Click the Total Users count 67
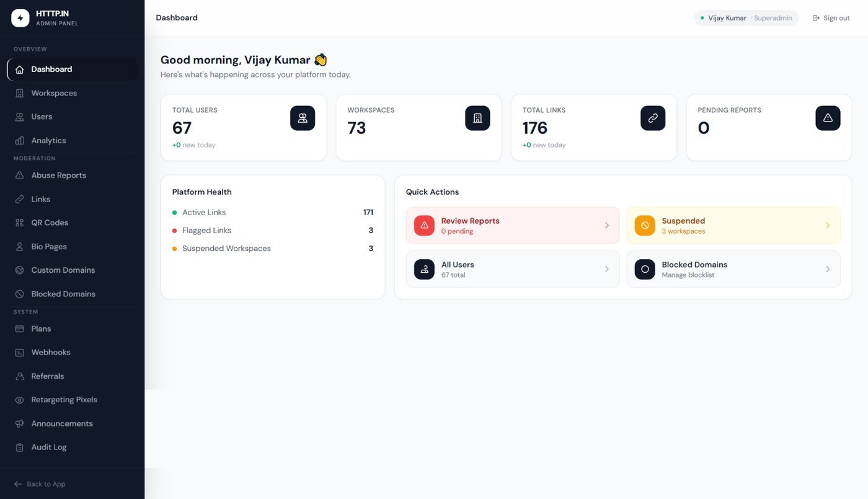This screenshot has width=868, height=499. pyautogui.click(x=182, y=128)
